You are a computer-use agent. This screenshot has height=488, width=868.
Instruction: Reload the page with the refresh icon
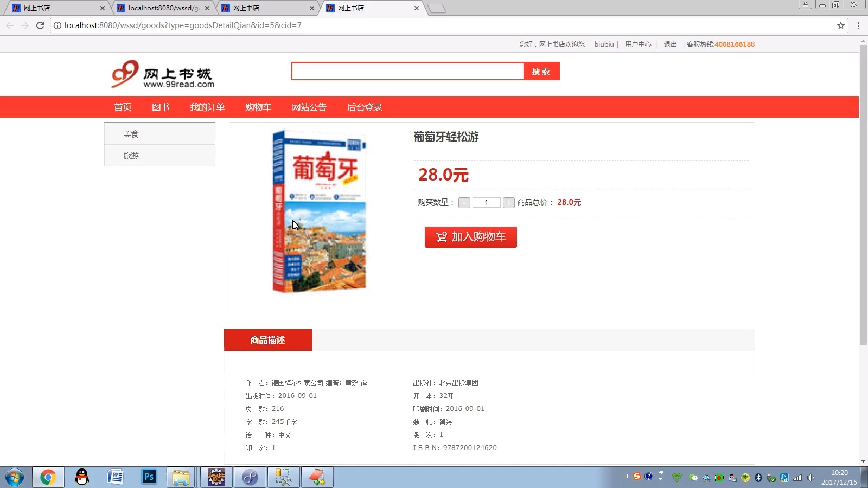40,25
